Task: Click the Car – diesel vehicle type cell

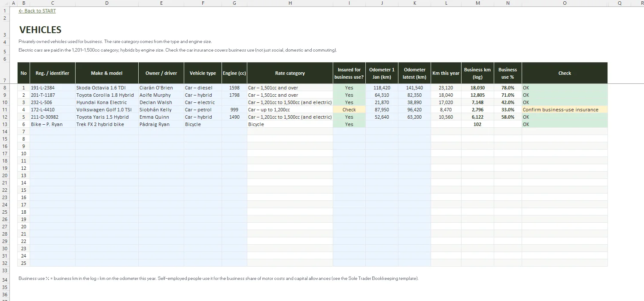Action: point(203,88)
